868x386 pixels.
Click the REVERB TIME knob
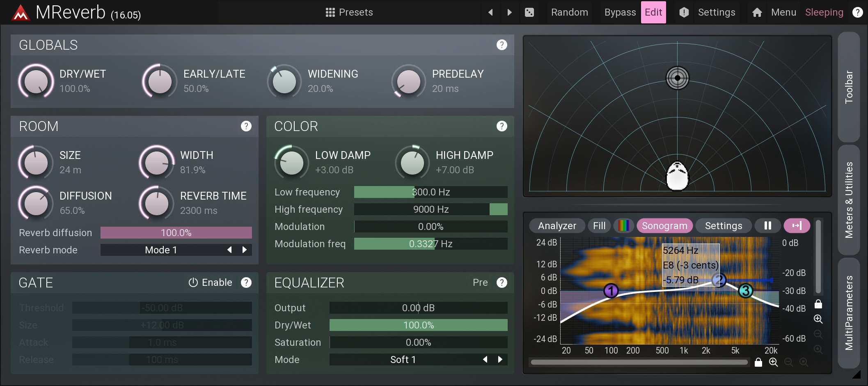[x=157, y=203]
